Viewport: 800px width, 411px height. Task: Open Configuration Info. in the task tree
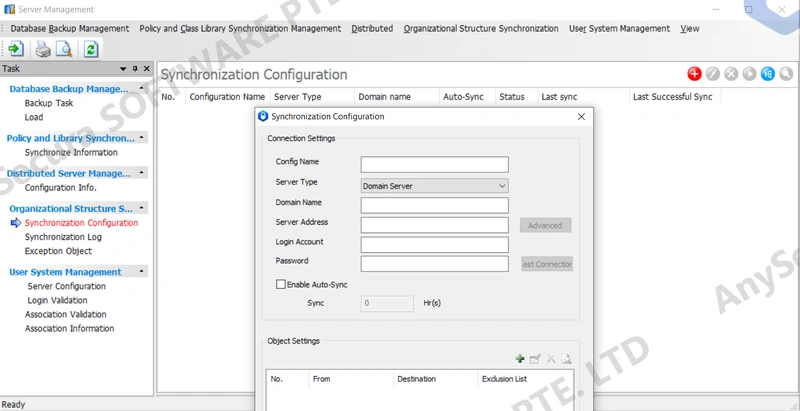(61, 188)
